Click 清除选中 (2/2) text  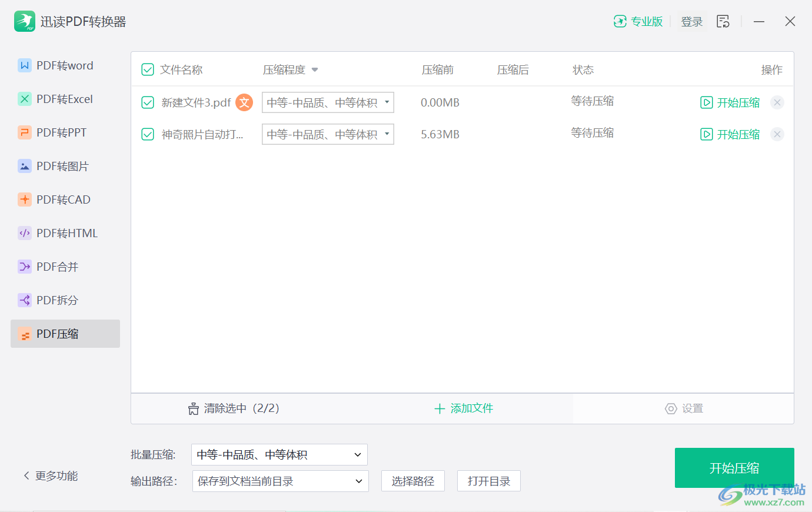[241, 408]
